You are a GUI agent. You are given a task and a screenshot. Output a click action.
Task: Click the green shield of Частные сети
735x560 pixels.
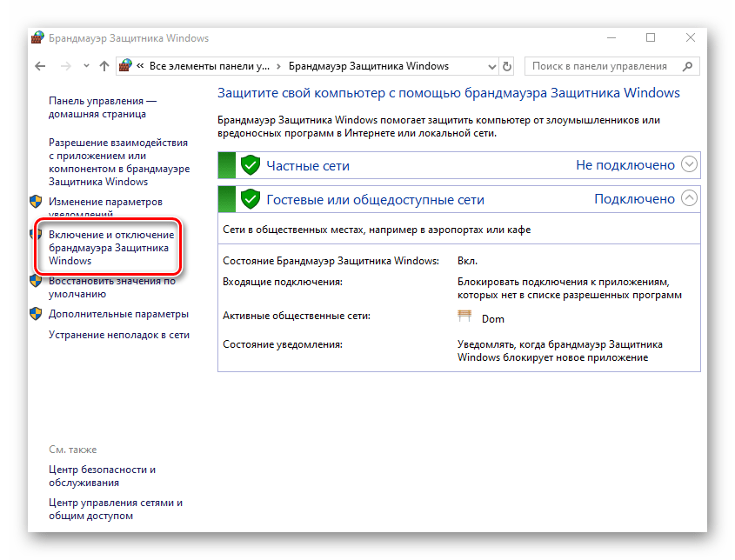point(251,165)
